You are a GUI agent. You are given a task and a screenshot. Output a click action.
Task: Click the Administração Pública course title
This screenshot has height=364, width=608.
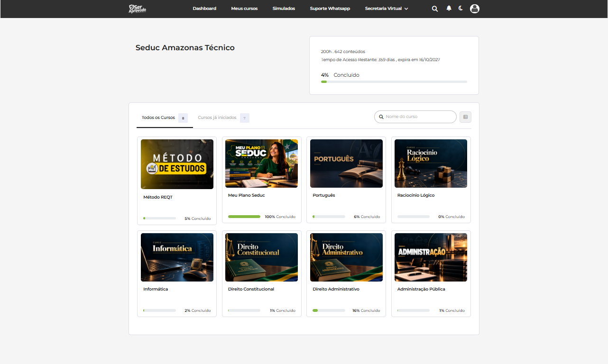tap(421, 289)
